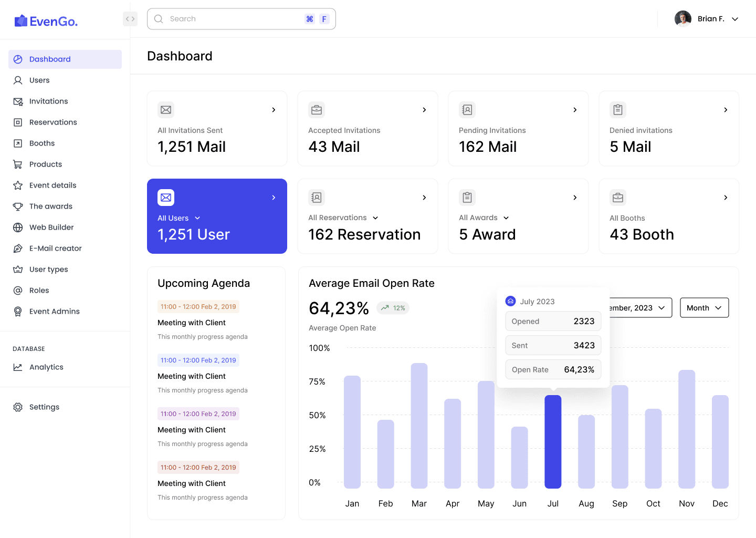Click the Products cart icon

click(x=18, y=164)
